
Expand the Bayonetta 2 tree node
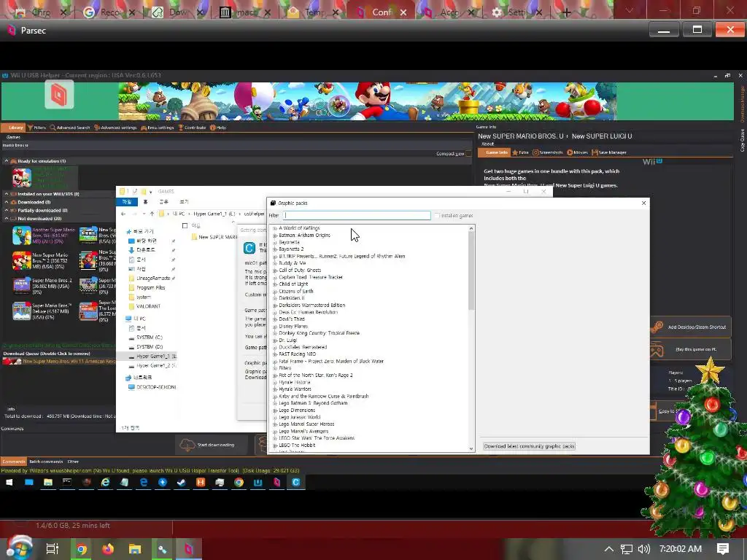[x=275, y=249]
